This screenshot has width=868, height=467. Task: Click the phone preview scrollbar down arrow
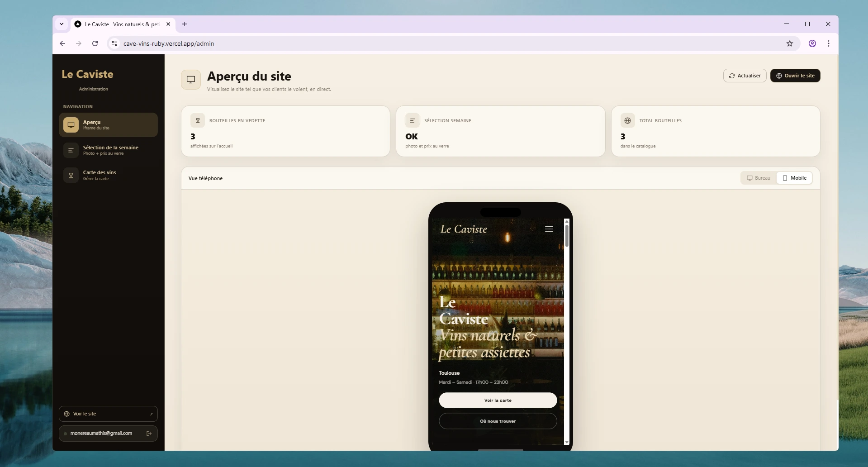[x=567, y=442]
